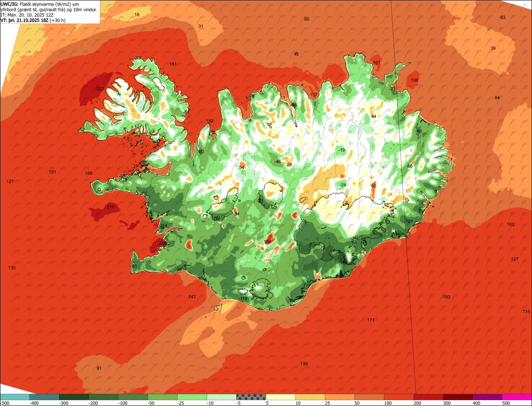Select the map value 163

pos(510,224)
